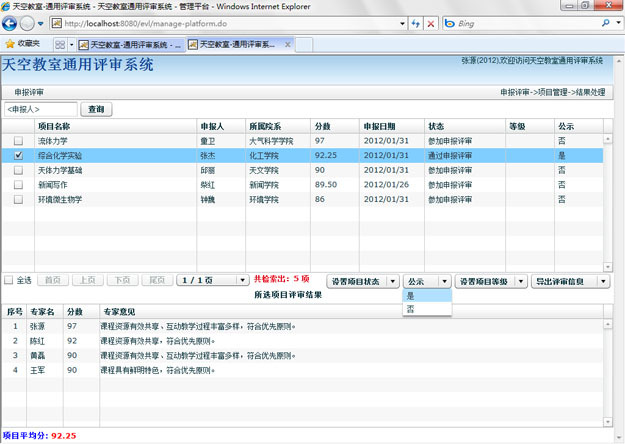The image size is (625, 444).
Task: Click the 尾页 last page button
Action: (x=157, y=280)
